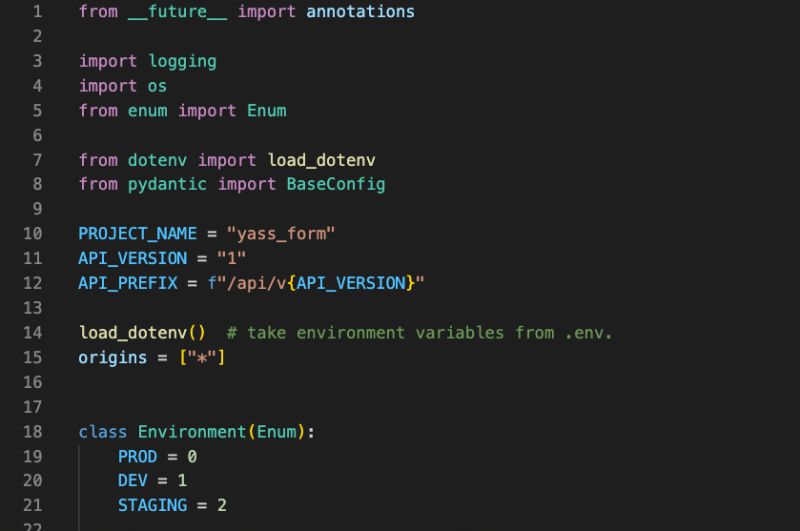This screenshot has height=531, width=800.
Task: Click the value 0 after PROD
Action: [192, 457]
